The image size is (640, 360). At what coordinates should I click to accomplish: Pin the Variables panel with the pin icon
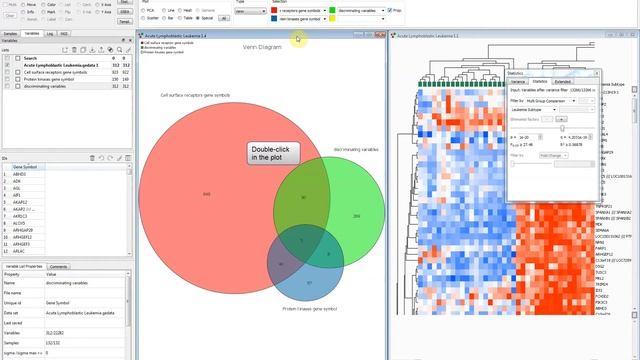[x=123, y=40]
